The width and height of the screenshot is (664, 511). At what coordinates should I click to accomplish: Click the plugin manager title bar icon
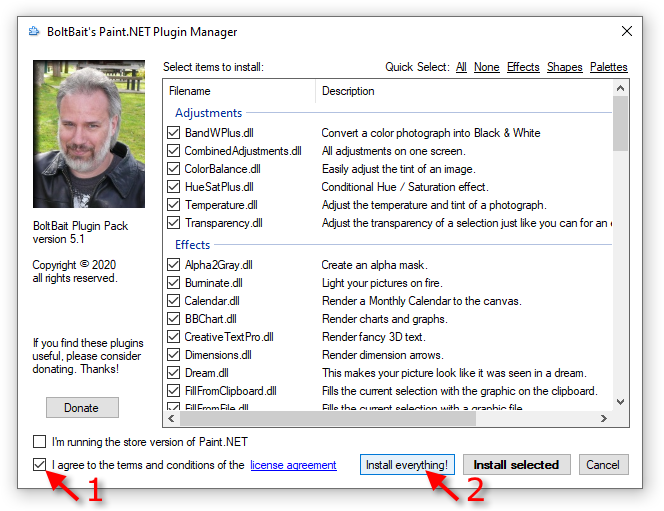point(34,32)
